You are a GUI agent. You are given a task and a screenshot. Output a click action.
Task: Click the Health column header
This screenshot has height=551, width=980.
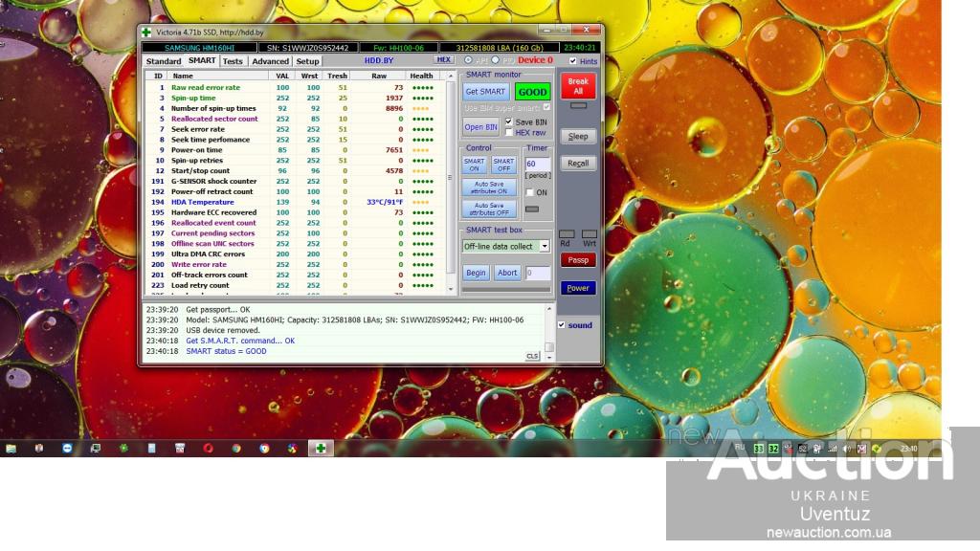[x=421, y=76]
